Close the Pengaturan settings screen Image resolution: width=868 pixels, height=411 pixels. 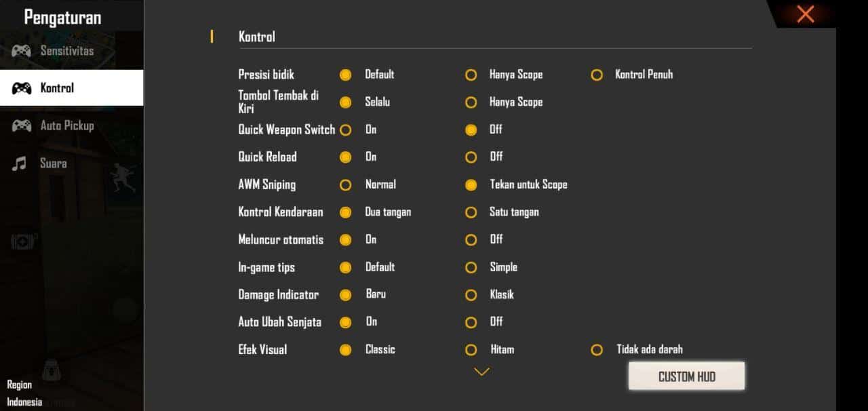pos(804,14)
